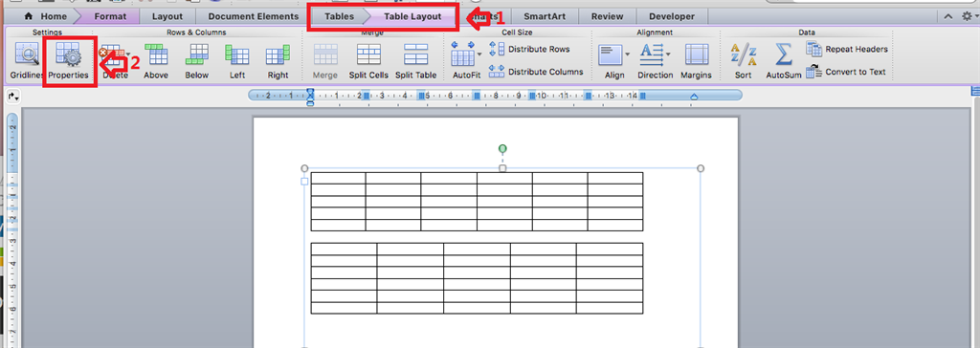Open the Direction dropdown arrow
The image size is (980, 348).
pos(667,55)
